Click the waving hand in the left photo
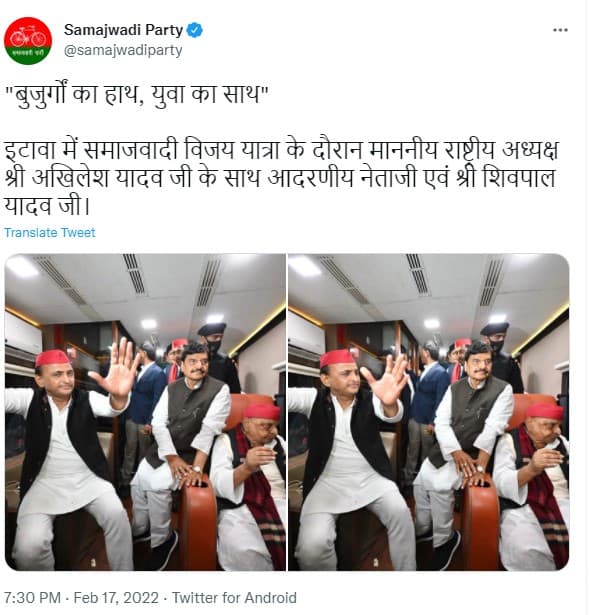 117,371
